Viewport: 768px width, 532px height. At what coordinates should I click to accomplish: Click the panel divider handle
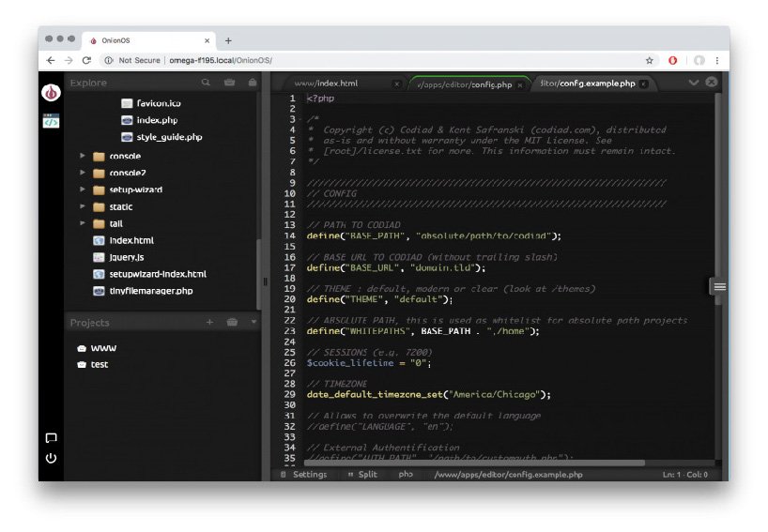coord(265,281)
